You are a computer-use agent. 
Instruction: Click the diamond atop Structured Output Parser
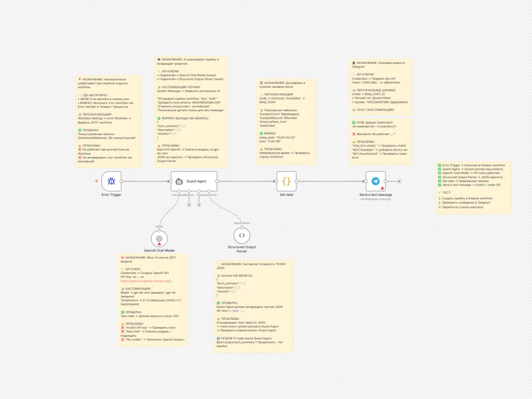coord(242,227)
